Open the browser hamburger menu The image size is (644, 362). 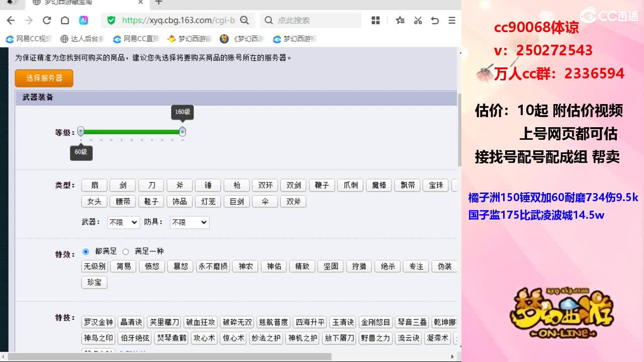click(452, 20)
